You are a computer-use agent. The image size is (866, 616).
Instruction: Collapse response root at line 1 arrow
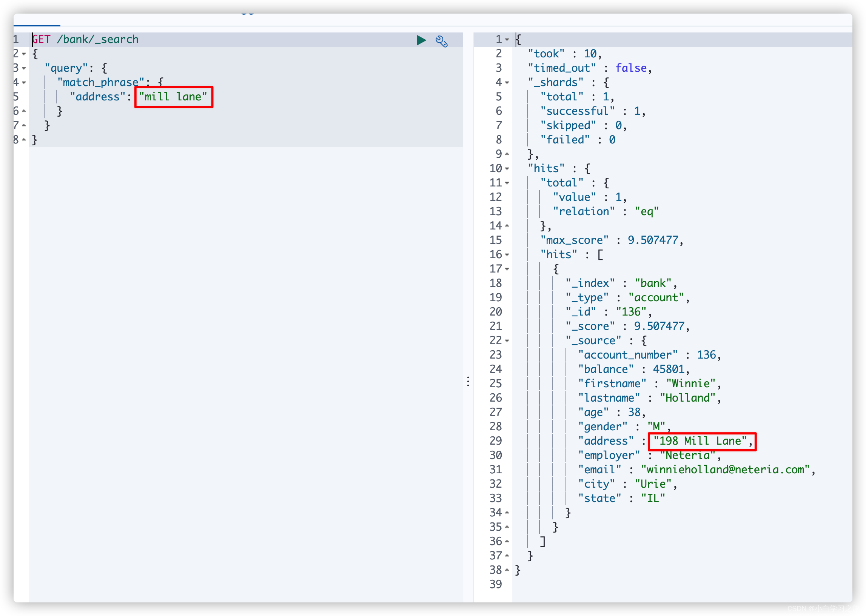[x=507, y=40]
